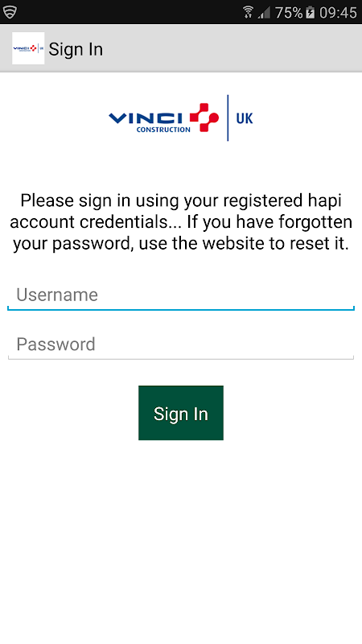Click the red cross emblem in logo
This screenshot has width=362, height=644.
tap(204, 118)
